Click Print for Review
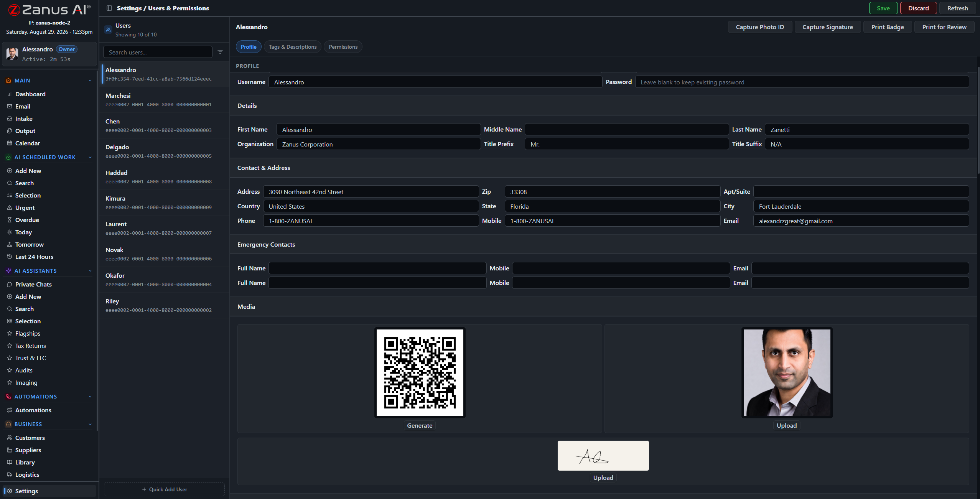Screen dimensions: 980x499 click(x=944, y=27)
